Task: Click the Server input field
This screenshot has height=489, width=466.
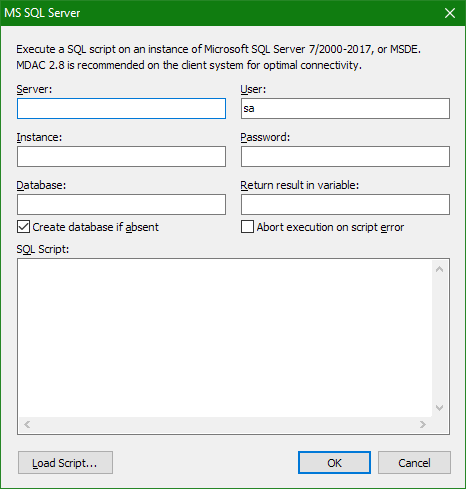Action: click(121, 108)
